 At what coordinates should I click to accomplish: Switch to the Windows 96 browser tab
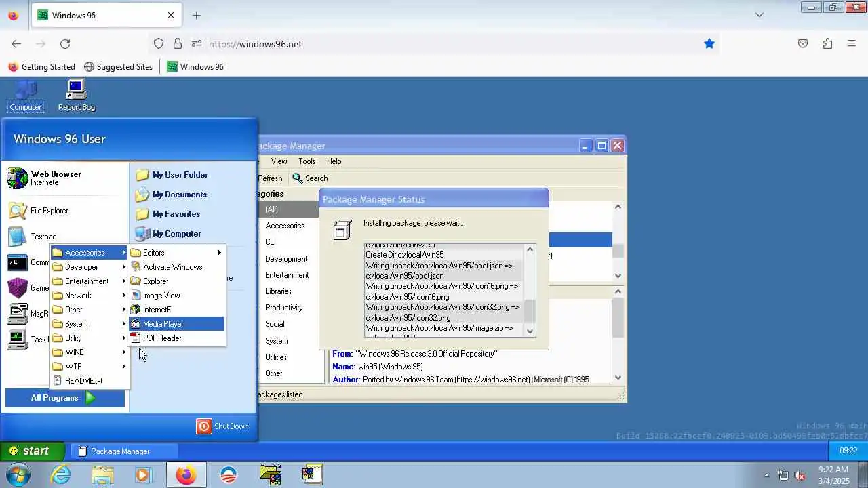point(106,15)
